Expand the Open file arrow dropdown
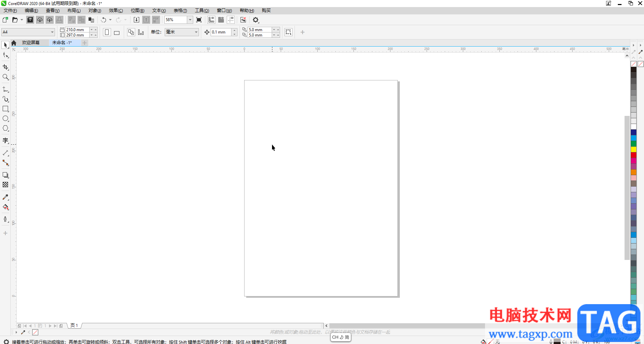Screen dimensions: 644x344 click(22, 20)
